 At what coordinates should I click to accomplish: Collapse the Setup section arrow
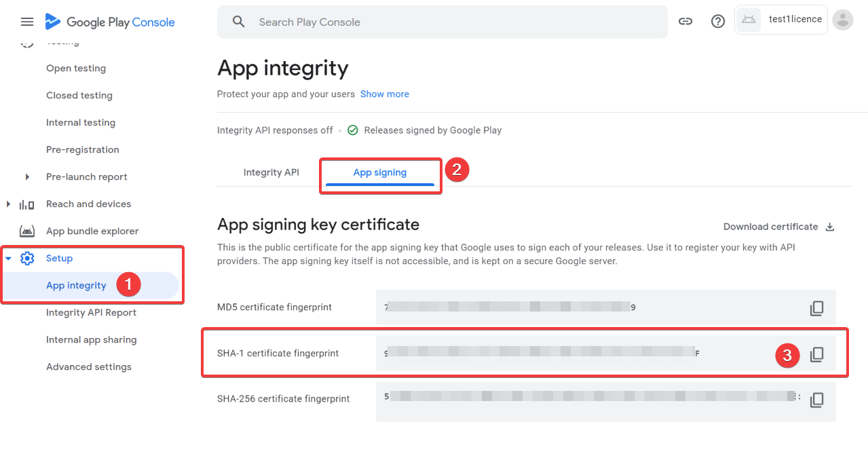9,259
